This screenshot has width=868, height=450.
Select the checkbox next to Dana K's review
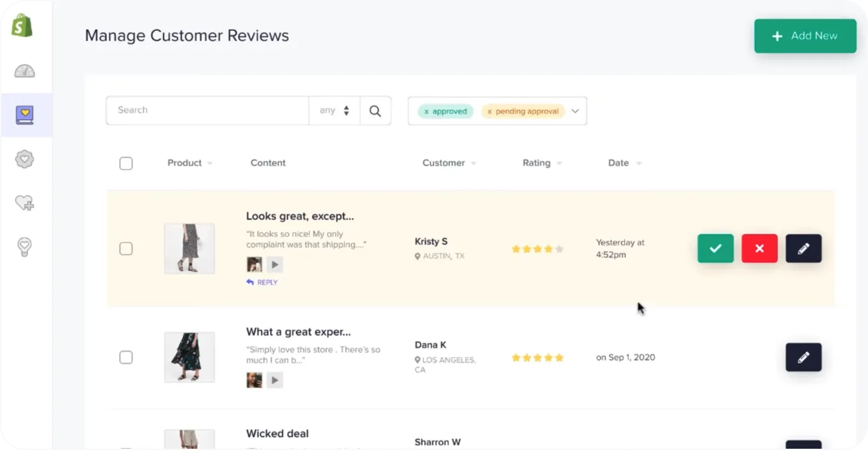coord(126,357)
